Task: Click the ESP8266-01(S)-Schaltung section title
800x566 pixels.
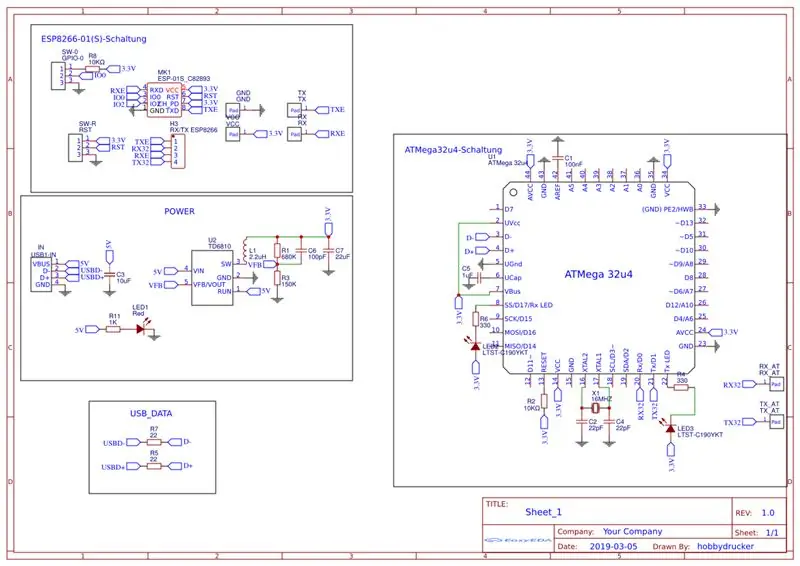Action: (93, 39)
